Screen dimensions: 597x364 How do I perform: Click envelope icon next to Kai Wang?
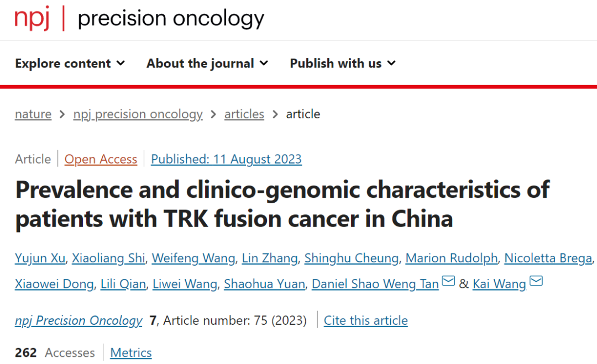[536, 282]
